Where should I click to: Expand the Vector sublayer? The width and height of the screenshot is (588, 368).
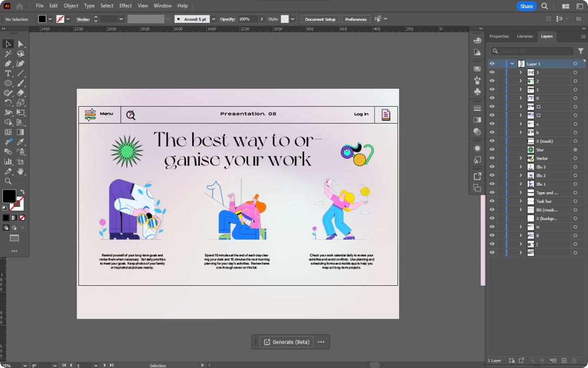(520, 158)
